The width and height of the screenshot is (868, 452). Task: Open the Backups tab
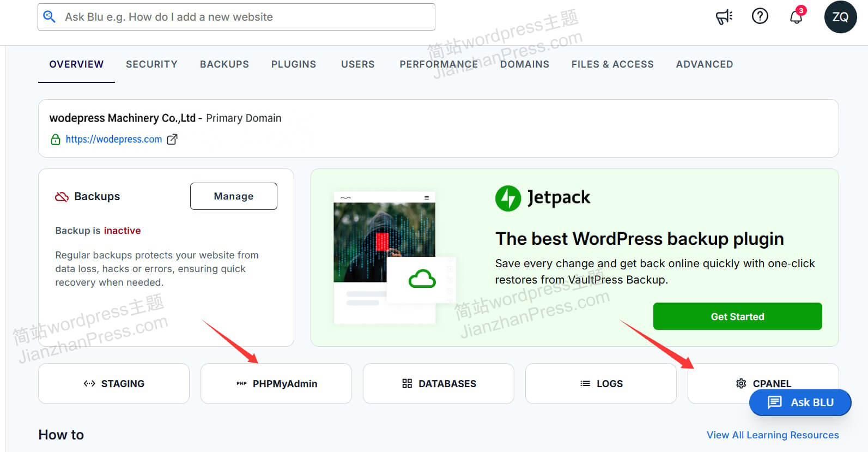224,64
